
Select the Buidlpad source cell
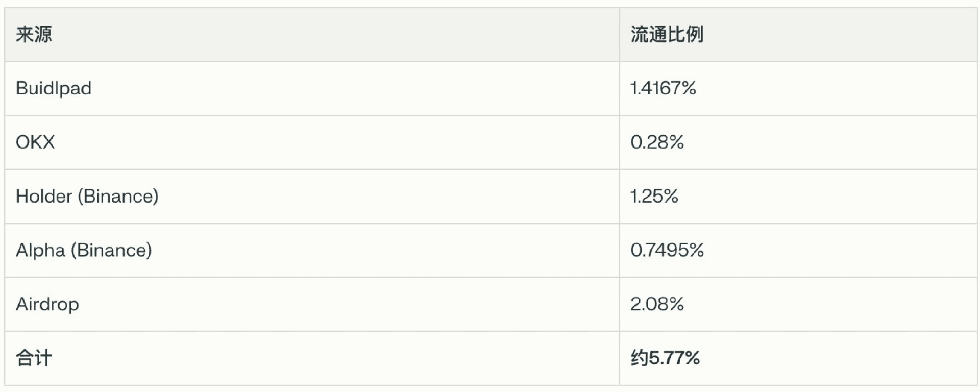[312, 89]
